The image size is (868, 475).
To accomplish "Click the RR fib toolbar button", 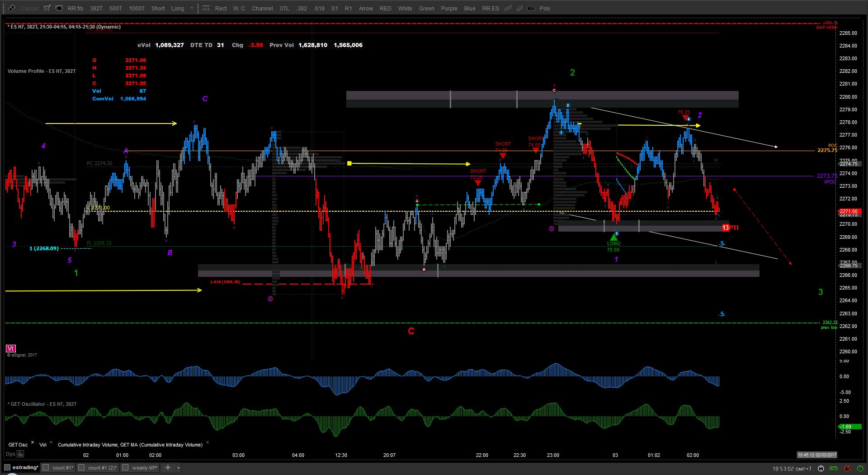I will (x=75, y=9).
